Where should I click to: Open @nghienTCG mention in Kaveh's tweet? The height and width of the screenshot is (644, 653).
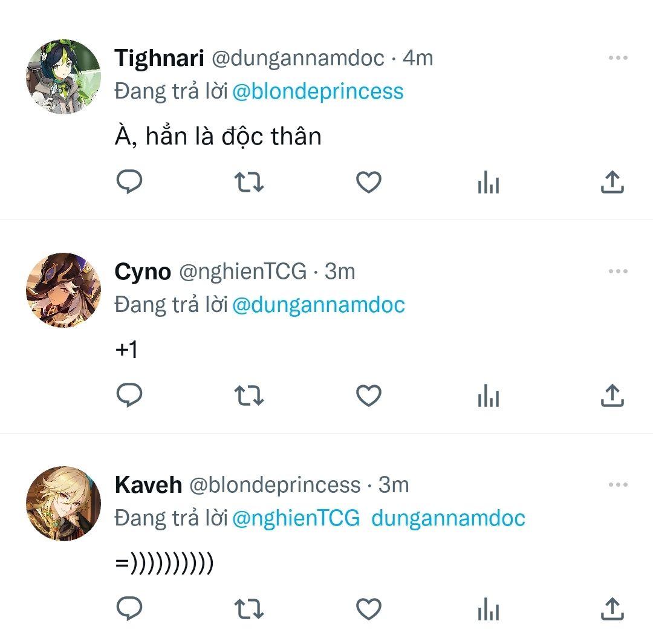tap(296, 518)
